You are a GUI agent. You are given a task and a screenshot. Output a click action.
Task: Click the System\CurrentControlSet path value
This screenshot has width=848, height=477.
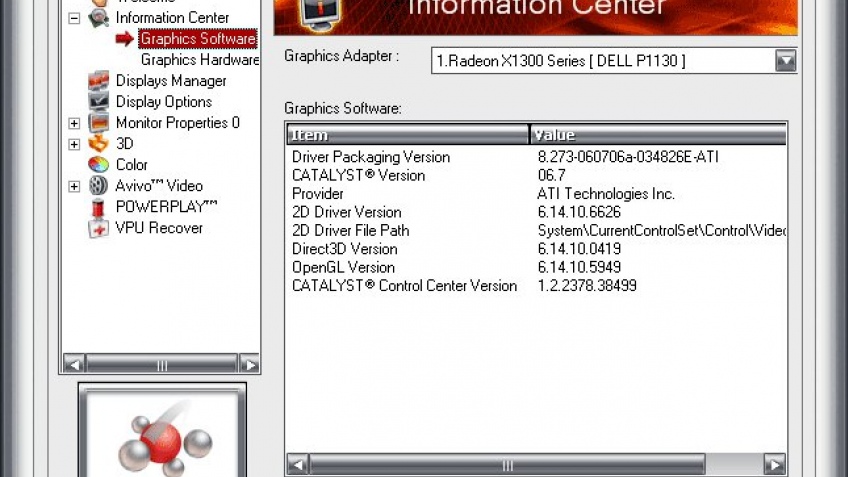pos(661,230)
